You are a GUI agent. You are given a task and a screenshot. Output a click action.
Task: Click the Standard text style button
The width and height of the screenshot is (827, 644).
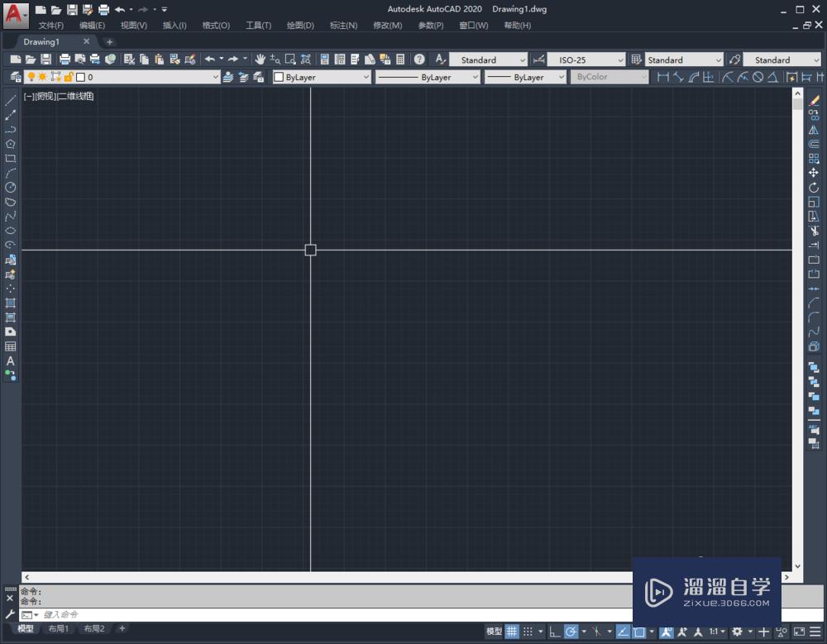[x=488, y=59]
